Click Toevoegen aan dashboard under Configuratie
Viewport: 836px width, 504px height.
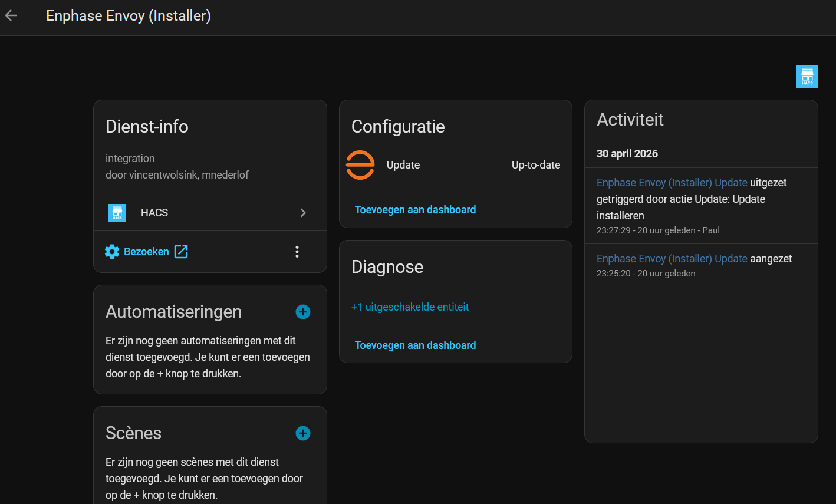click(x=415, y=210)
